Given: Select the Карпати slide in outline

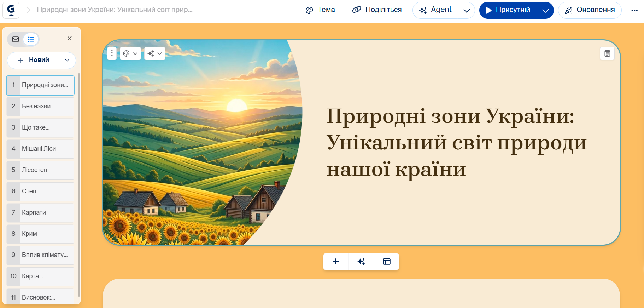Looking at the screenshot, I should 40,212.
